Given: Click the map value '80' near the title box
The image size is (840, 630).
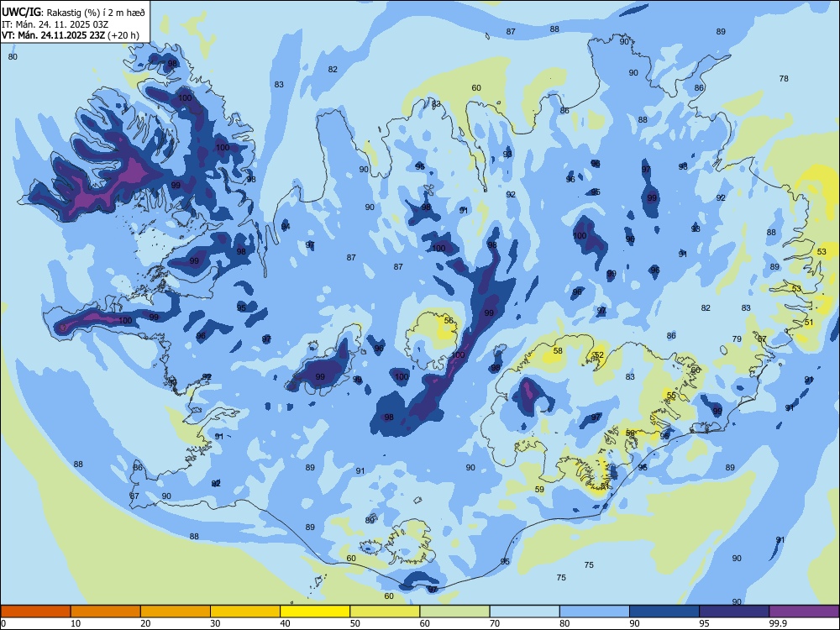Looking at the screenshot, I should click(x=13, y=57).
